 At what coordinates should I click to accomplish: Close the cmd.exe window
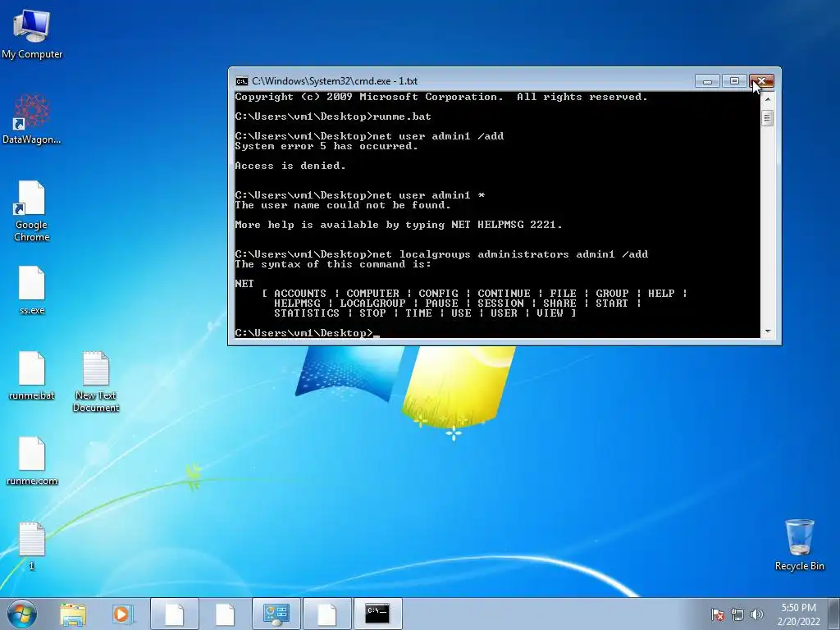point(761,81)
